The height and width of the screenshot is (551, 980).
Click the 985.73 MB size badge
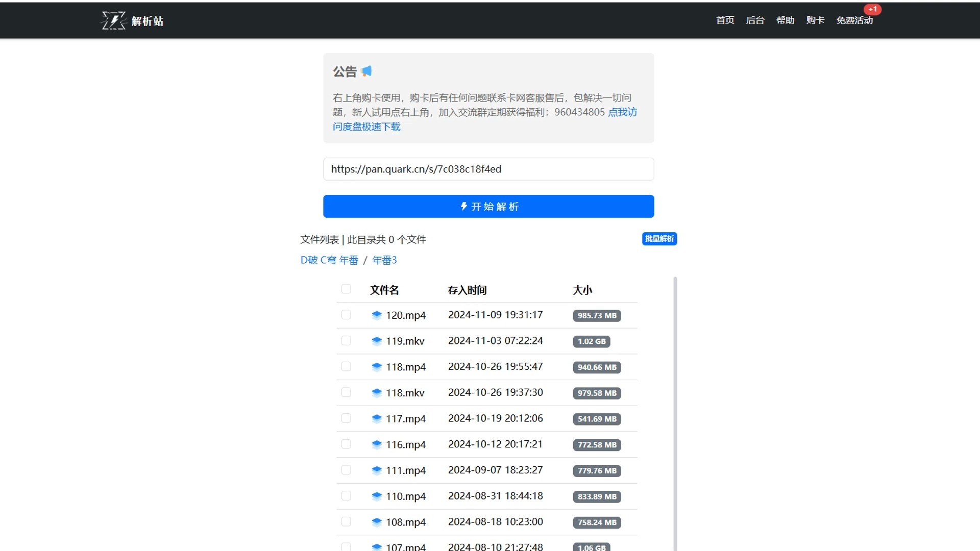coord(597,316)
